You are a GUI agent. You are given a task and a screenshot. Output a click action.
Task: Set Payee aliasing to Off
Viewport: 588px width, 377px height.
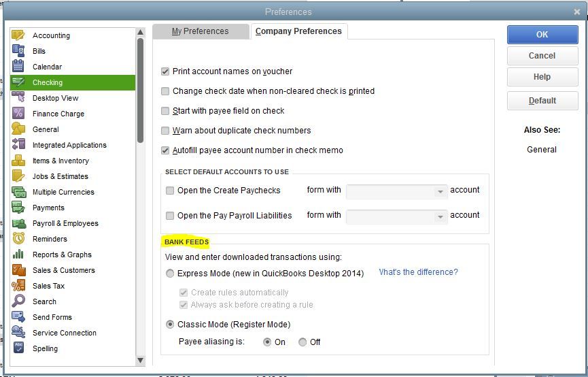coord(302,342)
